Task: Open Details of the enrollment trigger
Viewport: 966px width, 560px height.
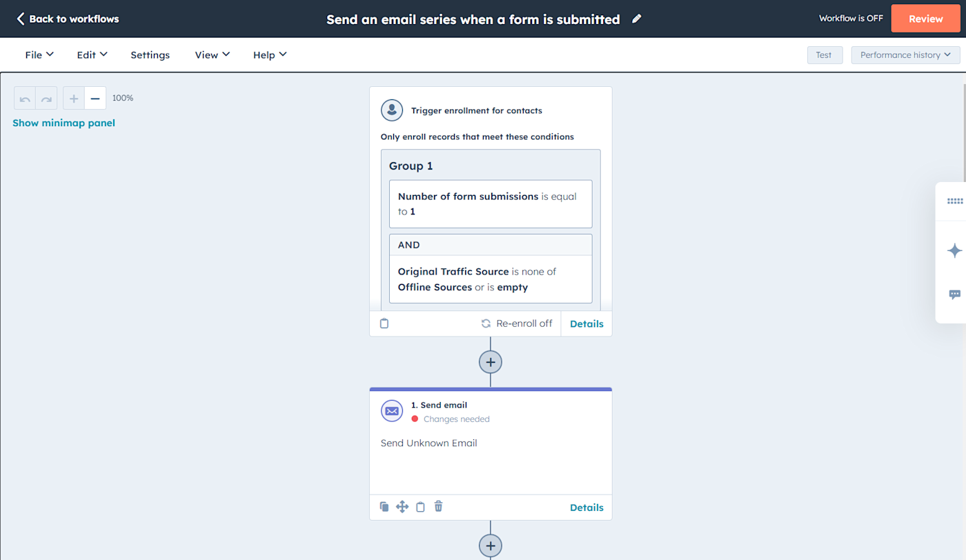Action: tap(586, 323)
